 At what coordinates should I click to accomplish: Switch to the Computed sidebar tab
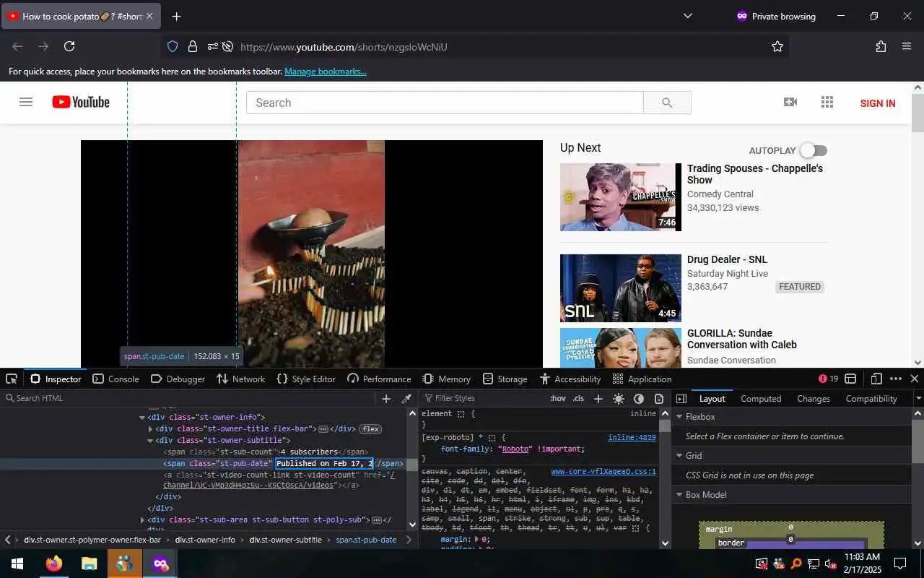point(761,398)
